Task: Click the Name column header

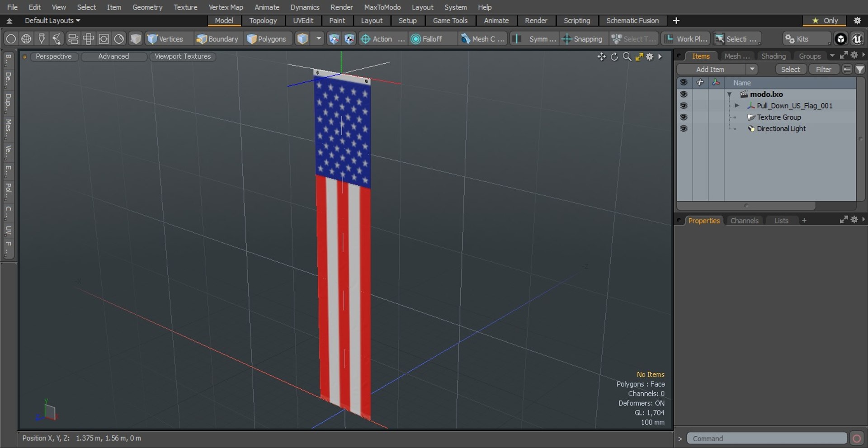Action: tap(742, 83)
